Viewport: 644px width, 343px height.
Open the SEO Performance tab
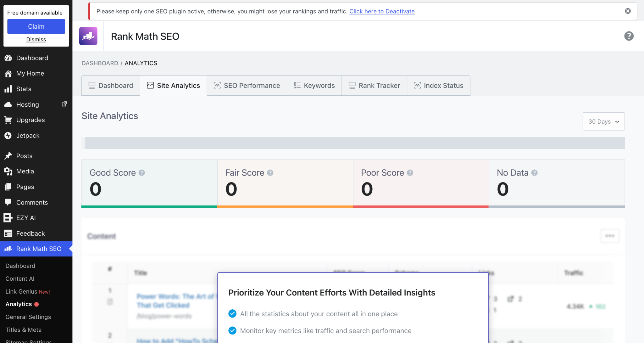point(247,86)
